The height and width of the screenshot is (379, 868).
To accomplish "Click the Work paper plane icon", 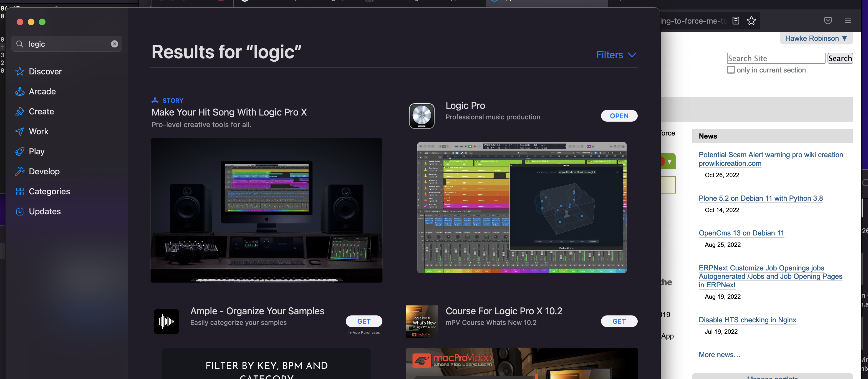I will 19,132.
